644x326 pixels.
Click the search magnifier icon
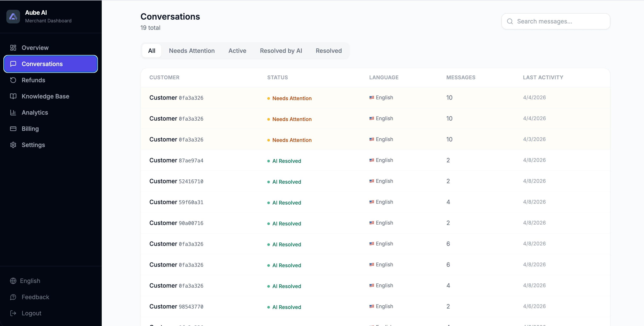[510, 21]
